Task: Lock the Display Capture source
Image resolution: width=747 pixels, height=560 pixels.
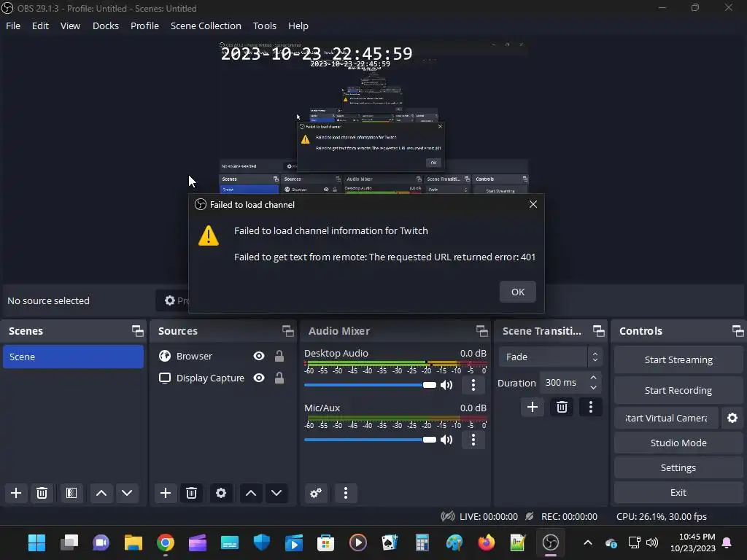Action: (279, 378)
